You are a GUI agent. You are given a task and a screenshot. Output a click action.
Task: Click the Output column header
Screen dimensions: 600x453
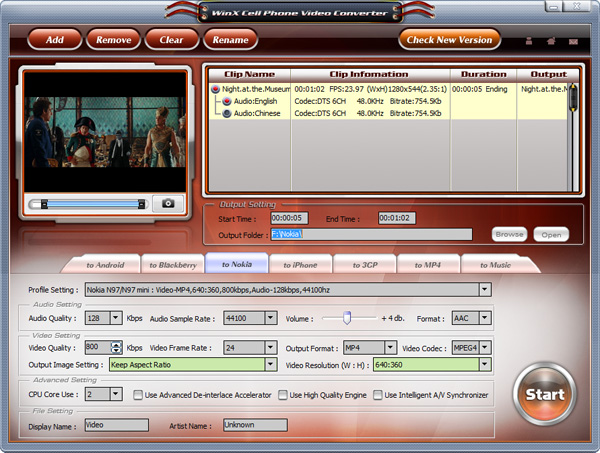coord(548,74)
